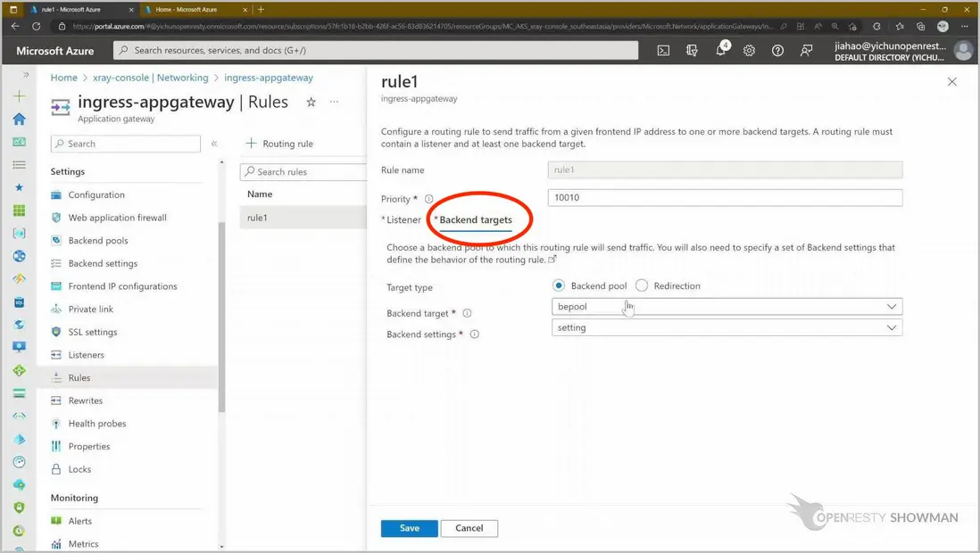Reload the page with the browser refresh icon
This screenshot has width=980, height=553.
37,26
